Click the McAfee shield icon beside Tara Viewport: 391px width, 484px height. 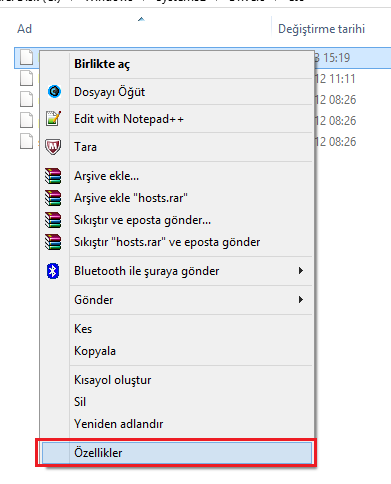[53, 147]
